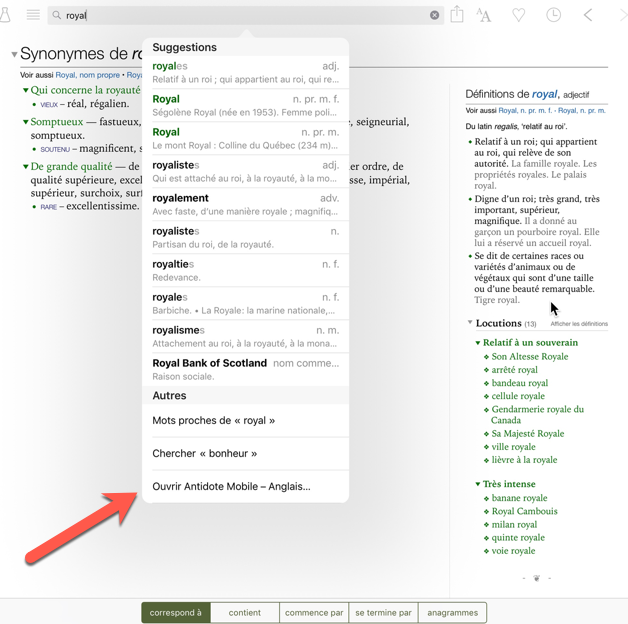Switch search mode to "contient"
The image size is (628, 624).
pyautogui.click(x=244, y=612)
